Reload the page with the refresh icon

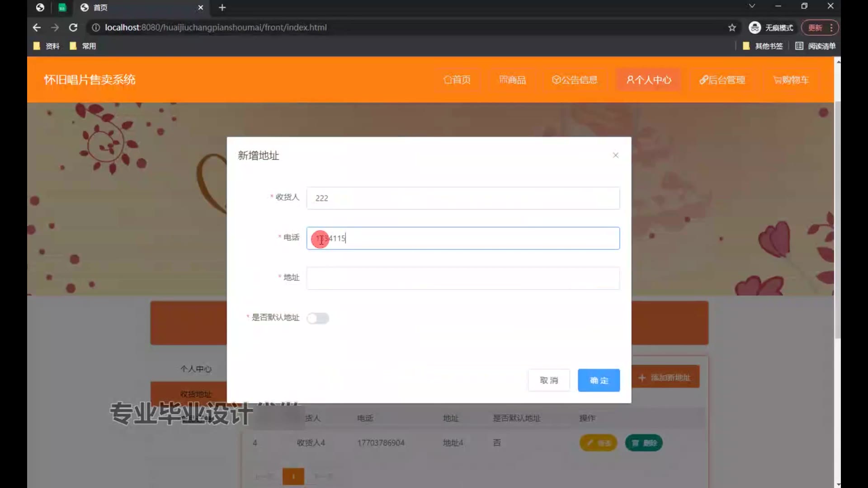pyautogui.click(x=73, y=28)
